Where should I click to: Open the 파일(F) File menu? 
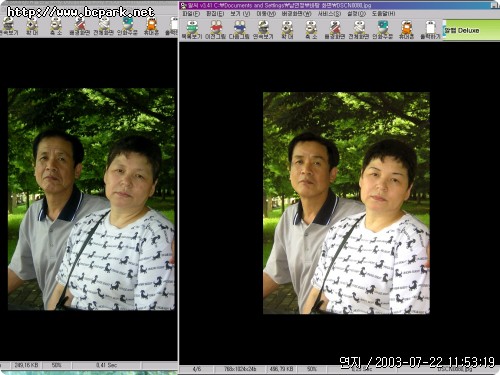click(x=191, y=14)
